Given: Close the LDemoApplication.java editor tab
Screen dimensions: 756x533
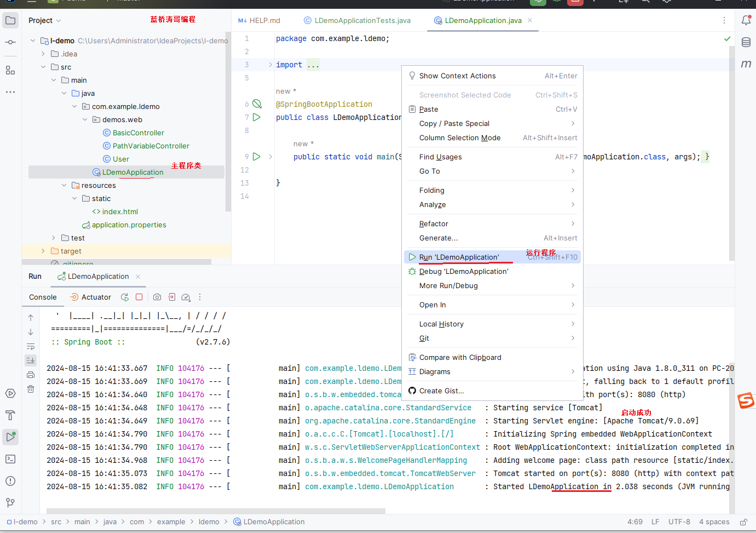Looking at the screenshot, I should click(x=530, y=20).
